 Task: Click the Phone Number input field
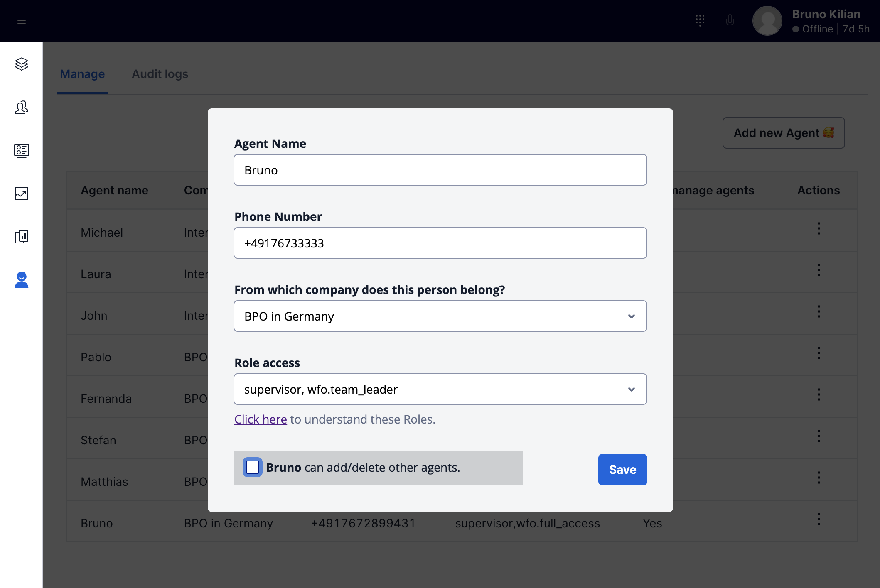point(440,243)
